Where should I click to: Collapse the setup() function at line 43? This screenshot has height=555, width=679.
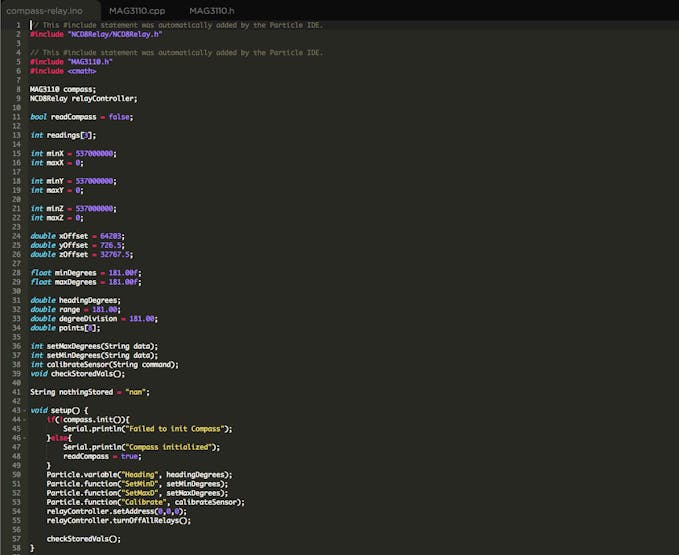click(23, 410)
